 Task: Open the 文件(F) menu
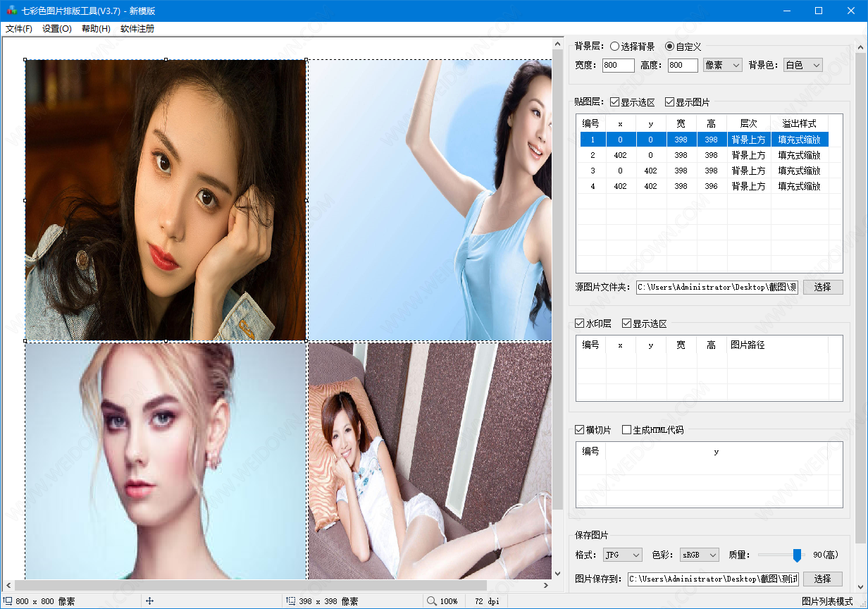pyautogui.click(x=19, y=29)
